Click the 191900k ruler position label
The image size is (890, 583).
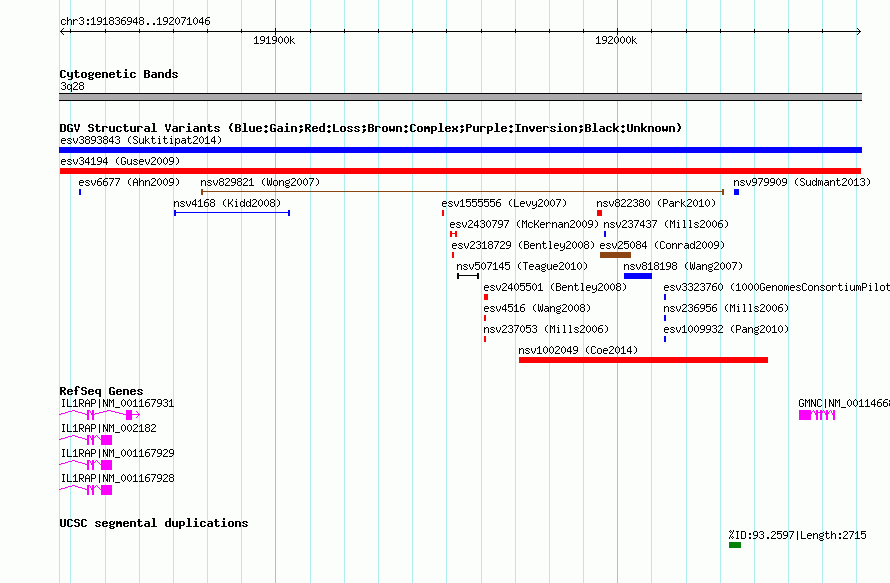tap(274, 40)
